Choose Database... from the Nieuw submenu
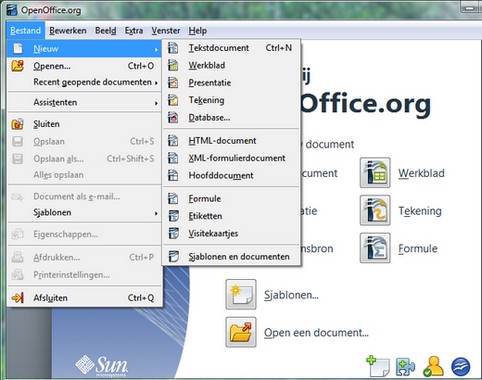 (x=231, y=117)
